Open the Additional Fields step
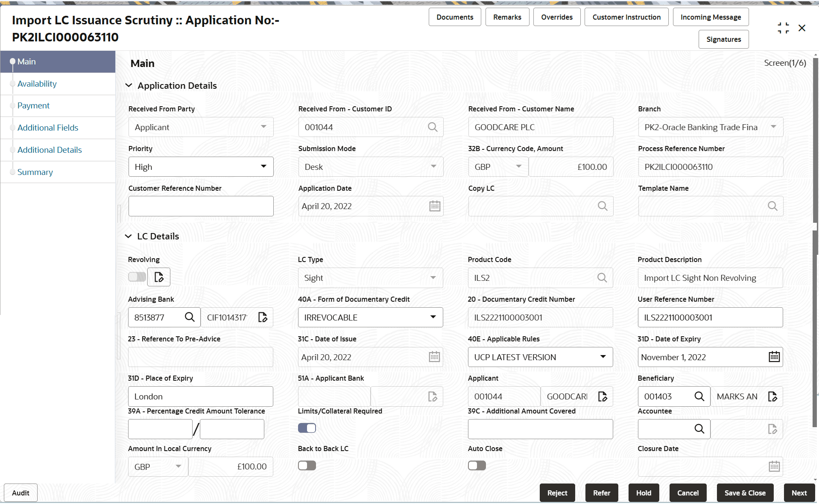This screenshot has width=819, height=504. point(48,128)
